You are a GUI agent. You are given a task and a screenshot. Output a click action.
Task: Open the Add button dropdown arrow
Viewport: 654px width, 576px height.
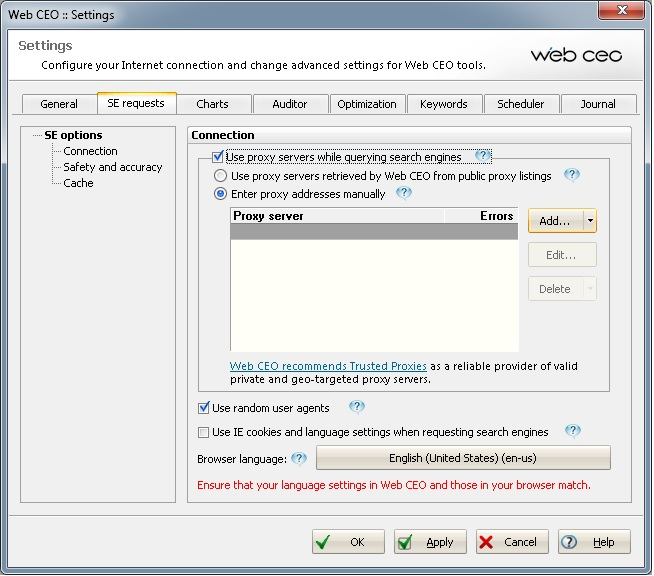590,221
